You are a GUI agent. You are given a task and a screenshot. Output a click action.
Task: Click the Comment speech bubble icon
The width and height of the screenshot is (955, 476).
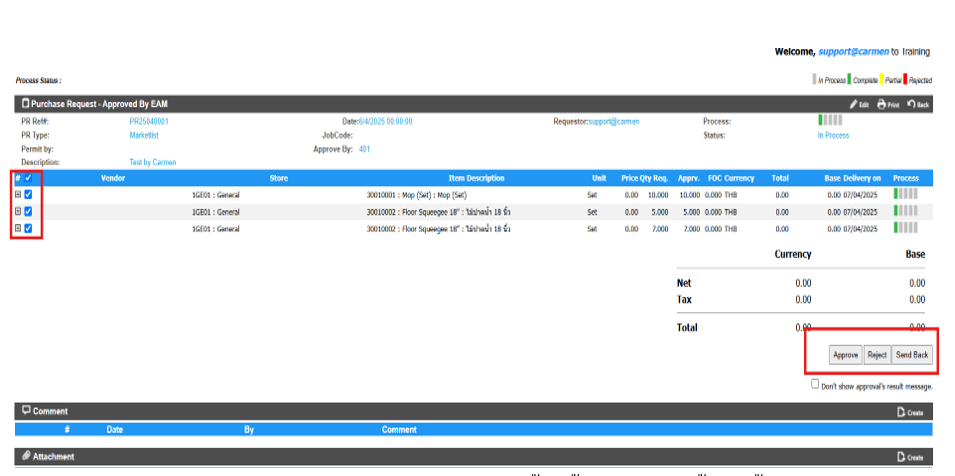(26, 411)
